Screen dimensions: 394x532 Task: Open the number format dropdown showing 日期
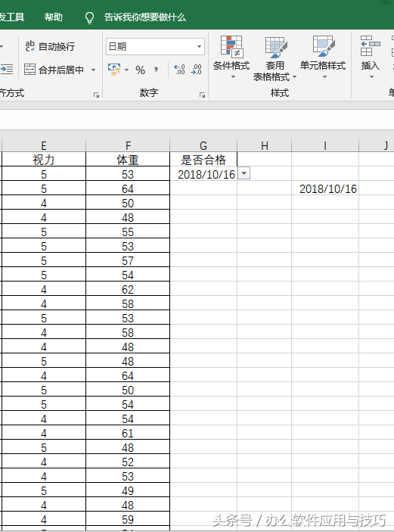pos(155,46)
